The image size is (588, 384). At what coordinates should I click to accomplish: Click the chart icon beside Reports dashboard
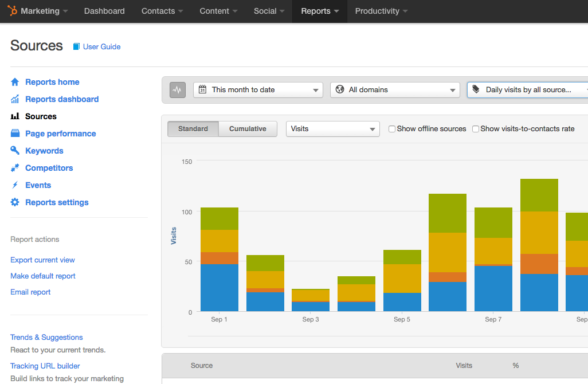tap(15, 99)
